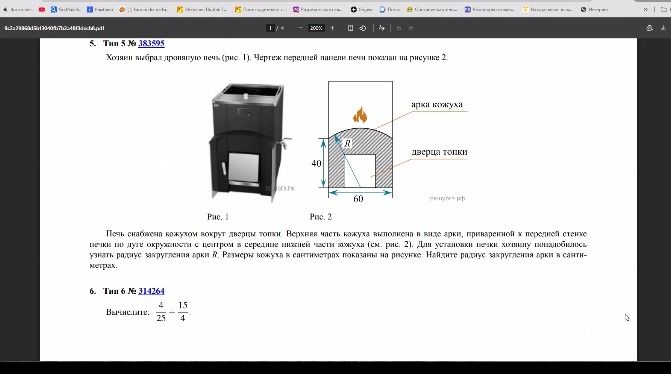The width and height of the screenshot is (671, 374).
Task: Click the PDF undo arrow
Action: [x=398, y=28]
